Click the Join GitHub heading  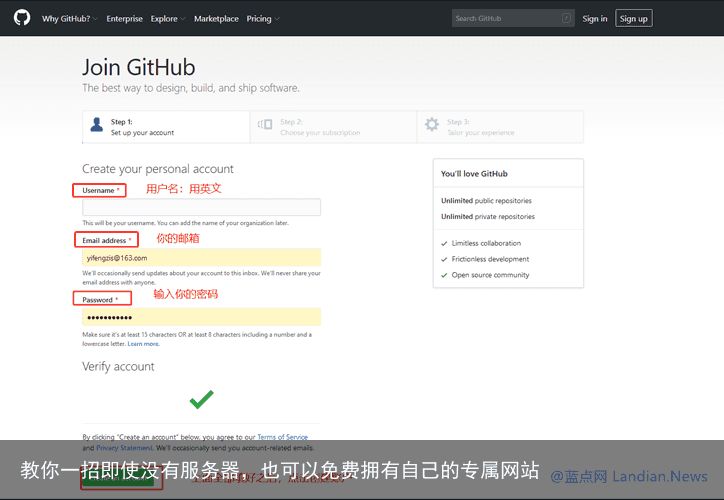pyautogui.click(x=139, y=67)
